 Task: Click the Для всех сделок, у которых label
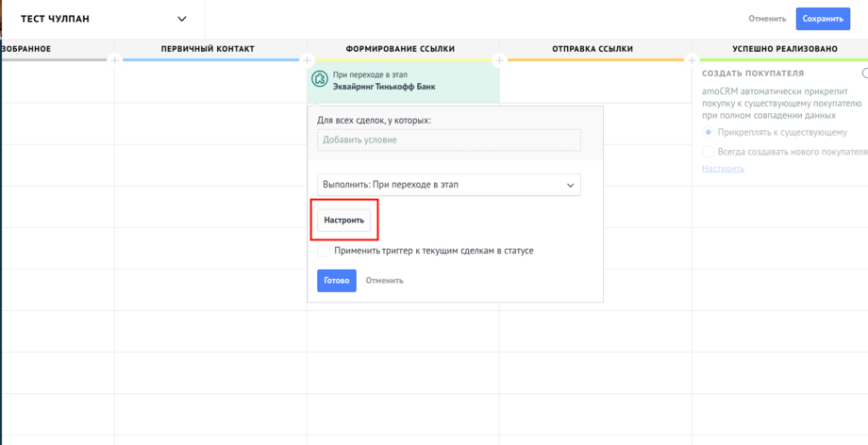(x=375, y=120)
